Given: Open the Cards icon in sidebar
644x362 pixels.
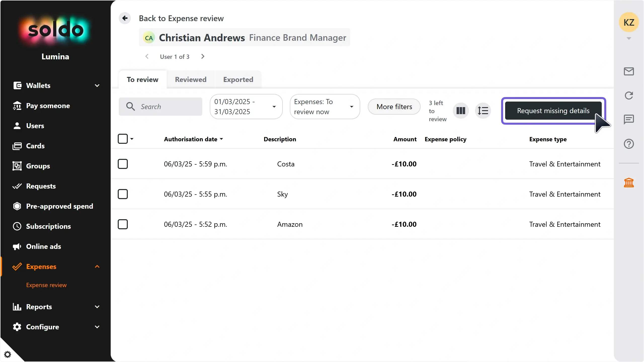Looking at the screenshot, I should coord(17,146).
